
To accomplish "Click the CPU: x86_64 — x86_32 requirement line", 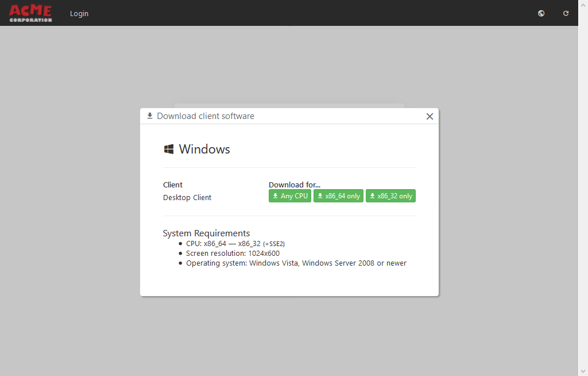I will tap(235, 243).
